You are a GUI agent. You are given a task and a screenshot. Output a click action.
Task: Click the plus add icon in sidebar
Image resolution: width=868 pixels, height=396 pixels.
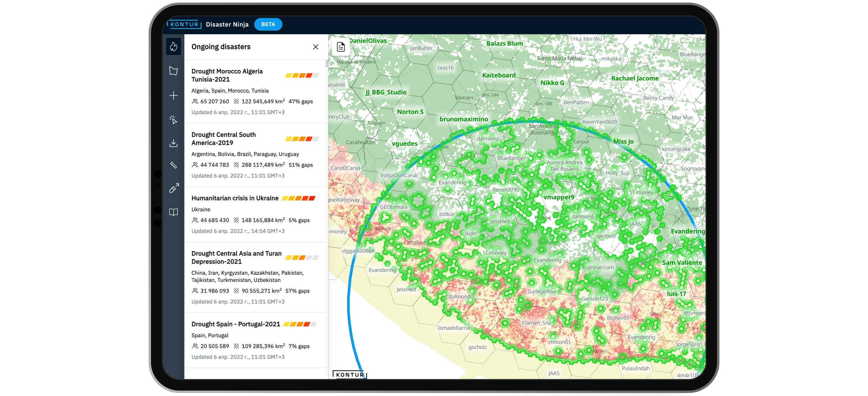[x=173, y=96]
